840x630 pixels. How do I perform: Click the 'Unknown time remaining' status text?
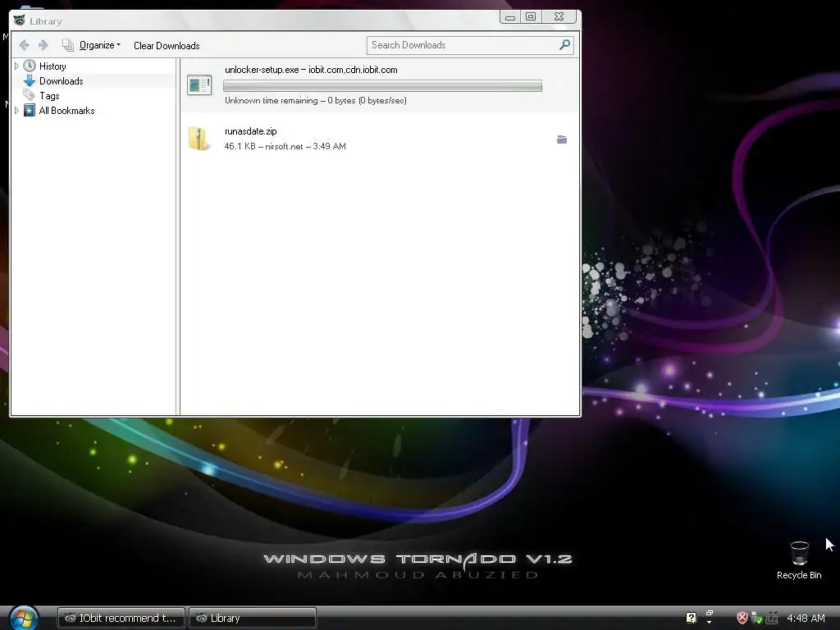[316, 100]
